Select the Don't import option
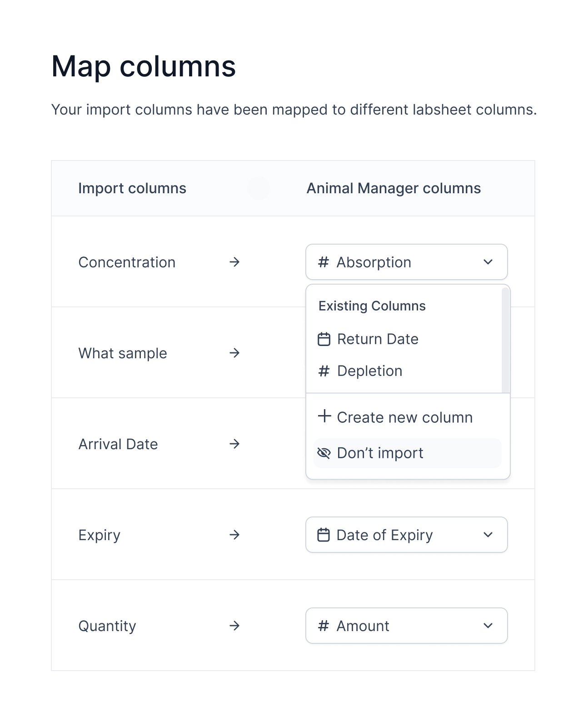The height and width of the screenshot is (722, 588). (x=380, y=453)
